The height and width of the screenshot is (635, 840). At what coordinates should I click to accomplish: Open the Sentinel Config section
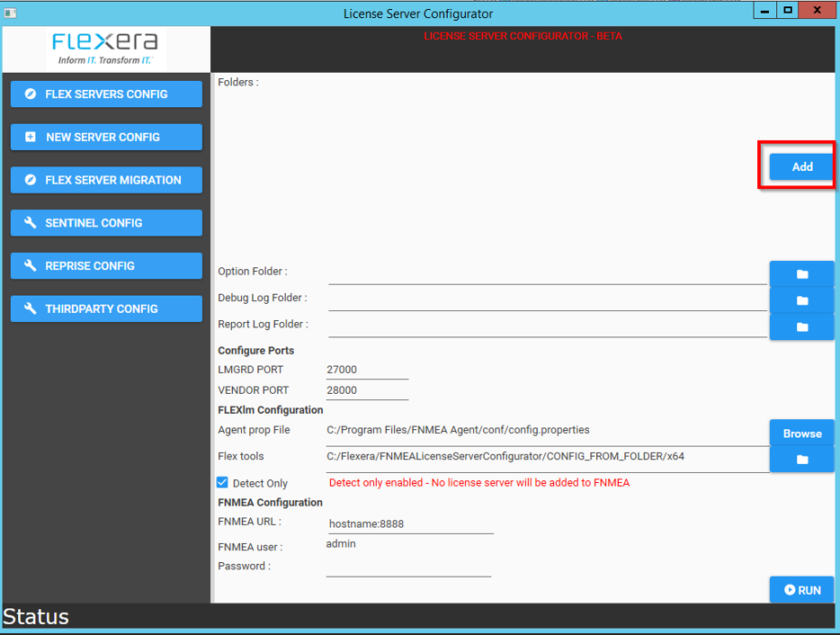[106, 223]
